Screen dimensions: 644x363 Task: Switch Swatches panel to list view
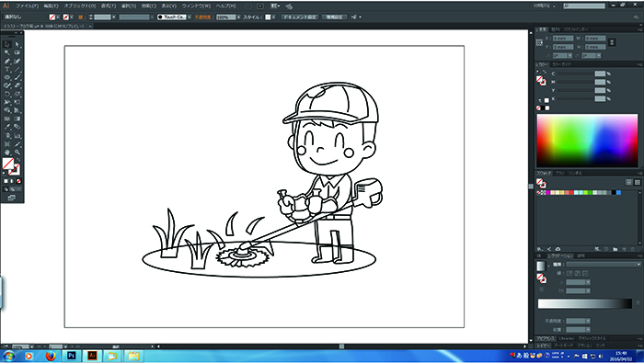628,182
